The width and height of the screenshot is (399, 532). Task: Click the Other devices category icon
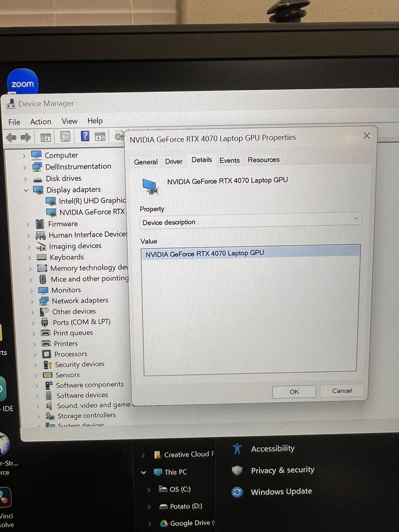click(44, 312)
